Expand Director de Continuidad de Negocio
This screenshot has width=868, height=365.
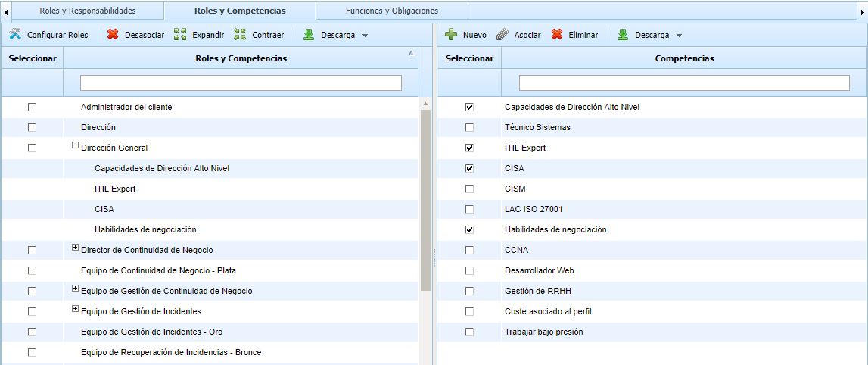[75, 248]
